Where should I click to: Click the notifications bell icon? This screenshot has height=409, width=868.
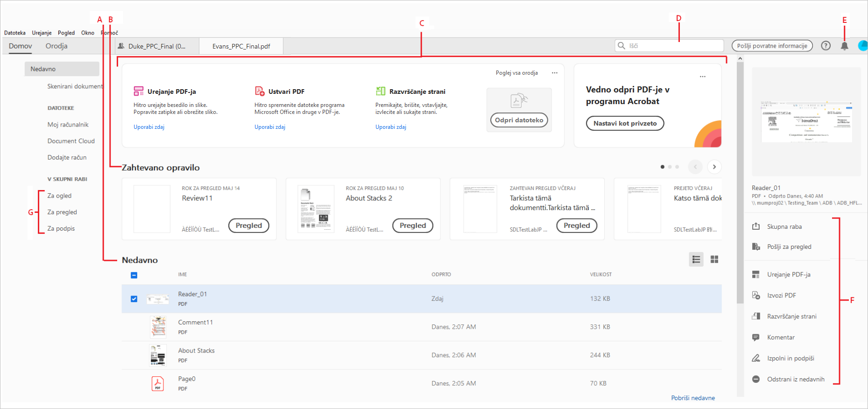[844, 46]
